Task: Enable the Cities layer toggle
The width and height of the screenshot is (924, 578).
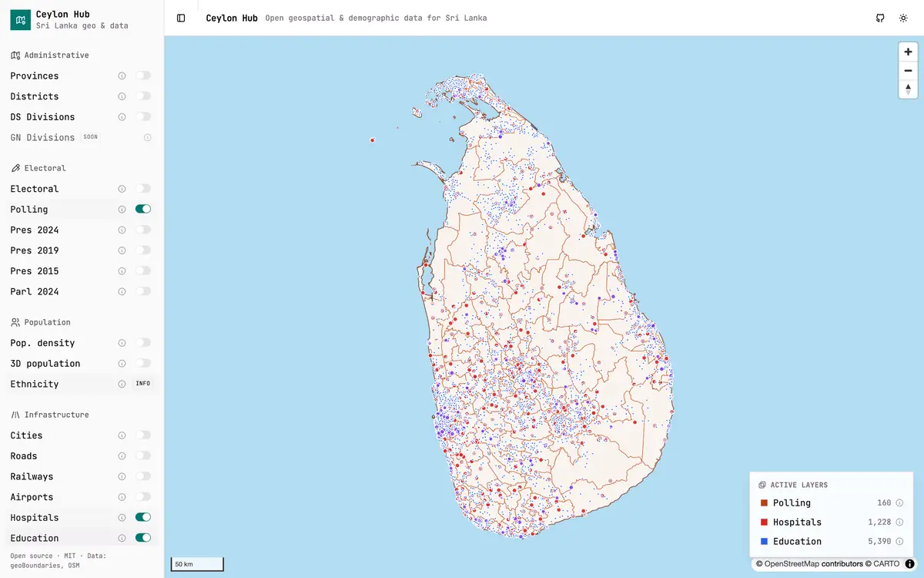Action: point(143,435)
